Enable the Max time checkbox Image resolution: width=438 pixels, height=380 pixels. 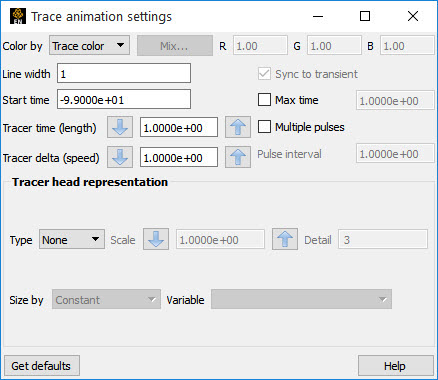tap(264, 100)
